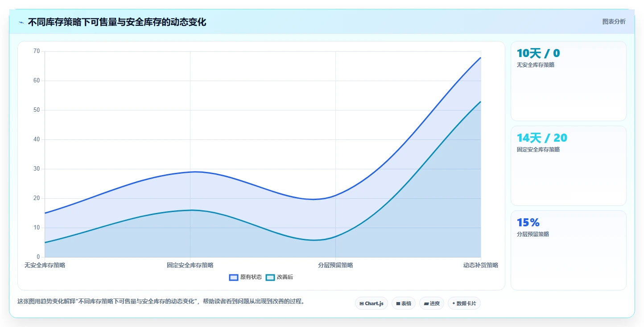Viewport: 644px width, 327px height.
Task: Click the caption text below the chart
Action: [162, 302]
